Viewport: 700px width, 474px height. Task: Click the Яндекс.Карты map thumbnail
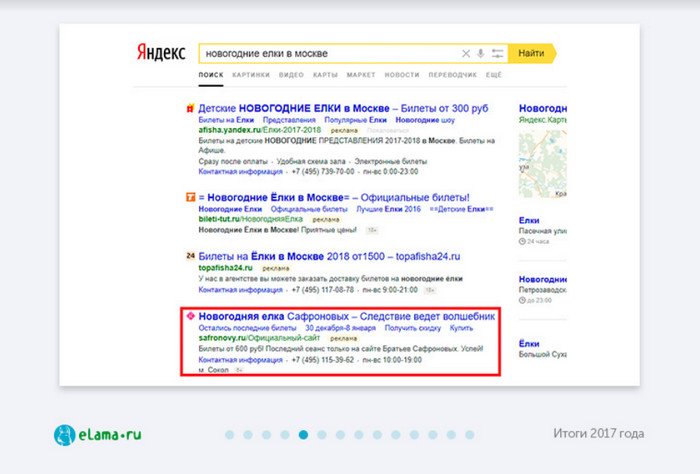542,164
